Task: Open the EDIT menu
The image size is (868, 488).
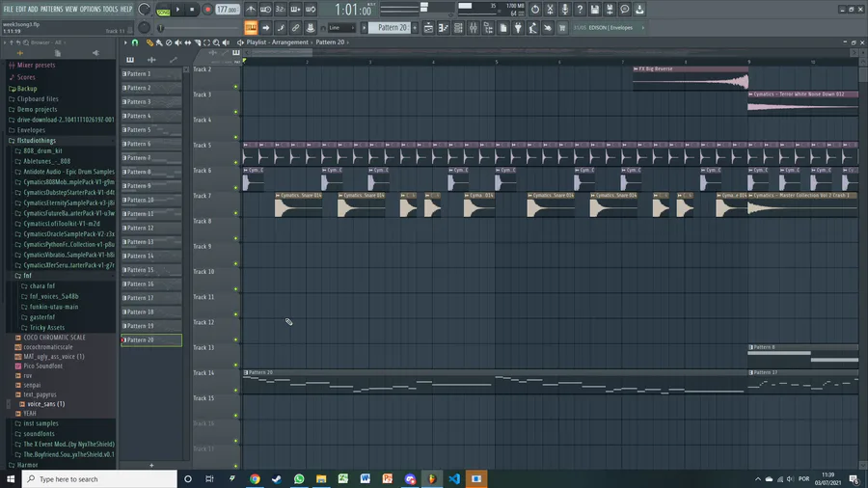Action: pos(21,10)
